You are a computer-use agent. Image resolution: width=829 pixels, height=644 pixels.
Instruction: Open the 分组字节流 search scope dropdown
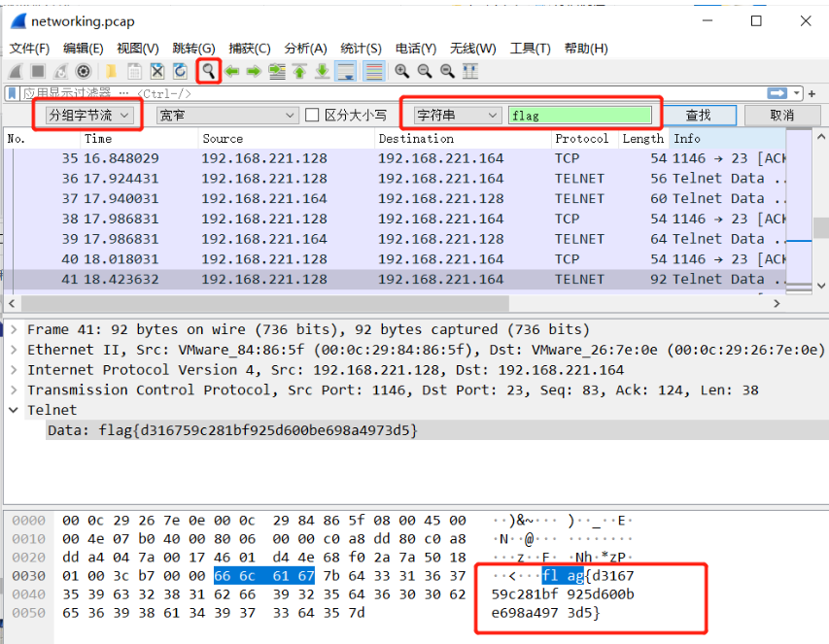pos(87,115)
